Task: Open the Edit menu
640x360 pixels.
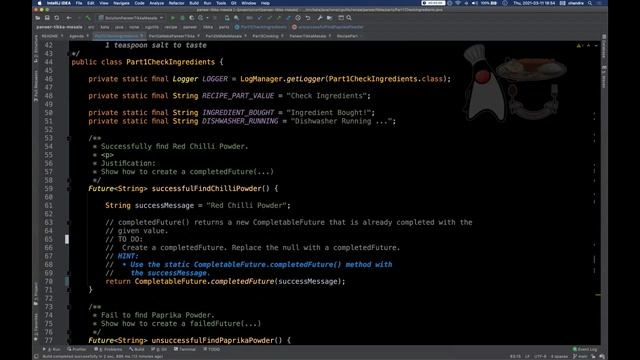Action: click(x=91, y=3)
